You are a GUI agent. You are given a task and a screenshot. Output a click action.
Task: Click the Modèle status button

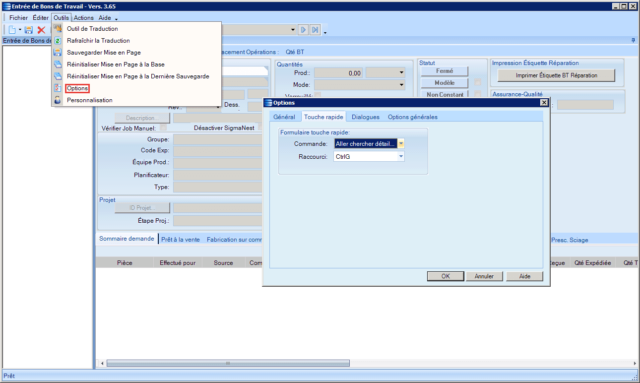(444, 83)
